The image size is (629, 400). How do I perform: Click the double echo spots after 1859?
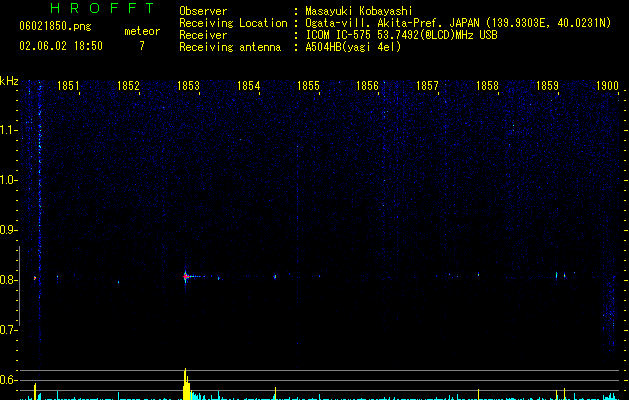click(560, 275)
